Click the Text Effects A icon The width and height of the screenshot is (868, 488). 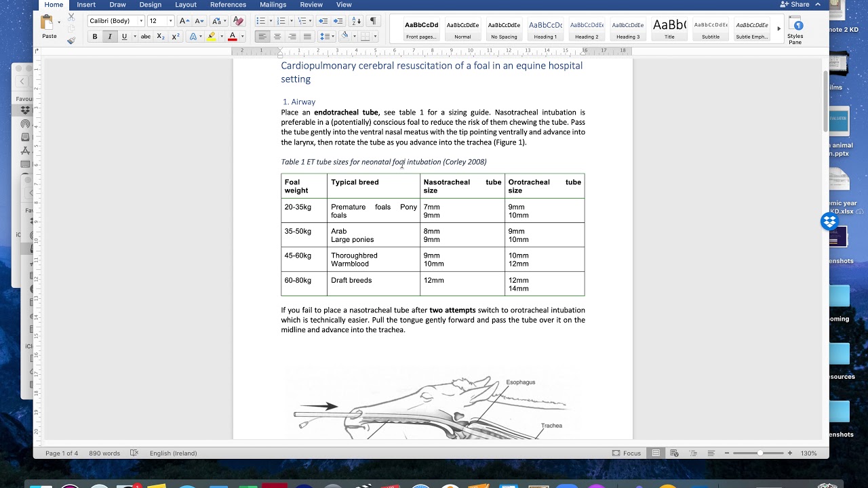[194, 37]
